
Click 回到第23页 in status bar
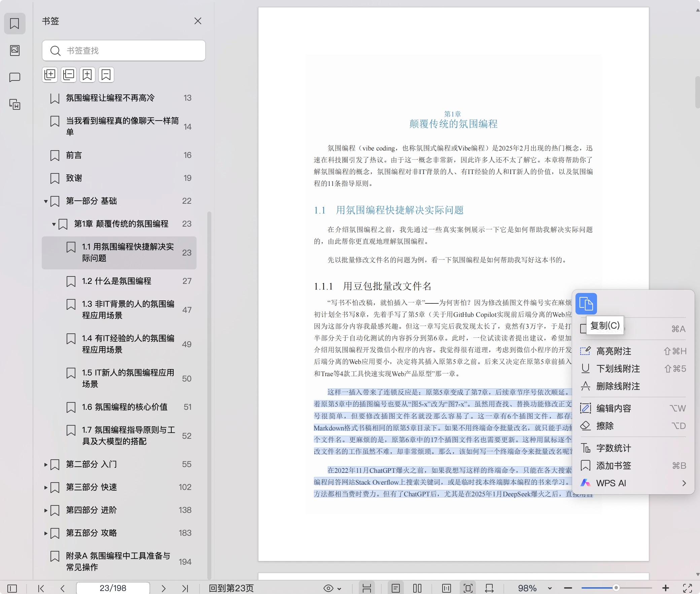pyautogui.click(x=231, y=588)
